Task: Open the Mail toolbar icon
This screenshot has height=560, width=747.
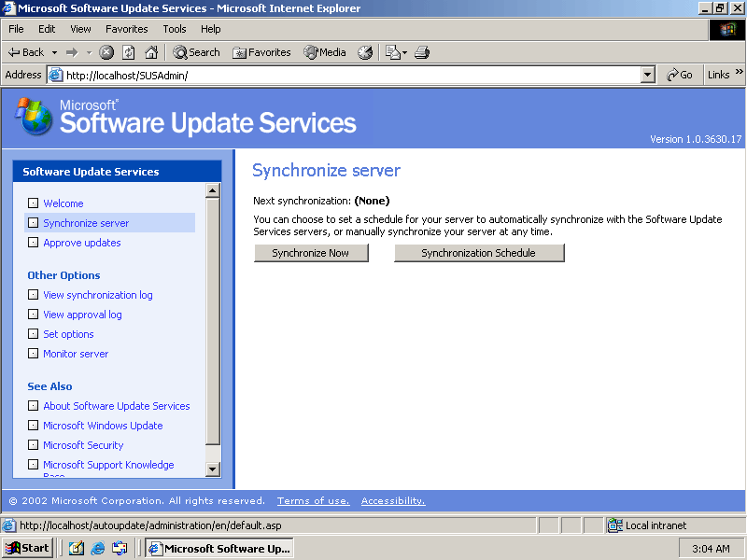Action: tap(395, 52)
